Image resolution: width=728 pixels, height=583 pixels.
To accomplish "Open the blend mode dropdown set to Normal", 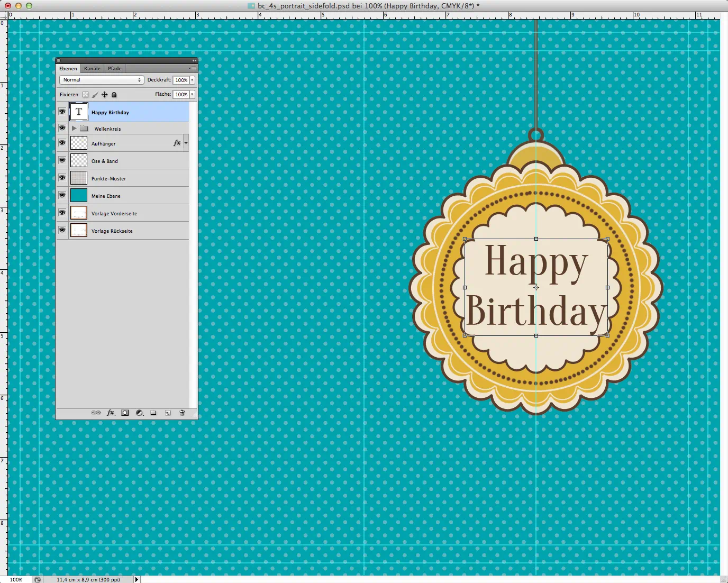I will tap(101, 80).
